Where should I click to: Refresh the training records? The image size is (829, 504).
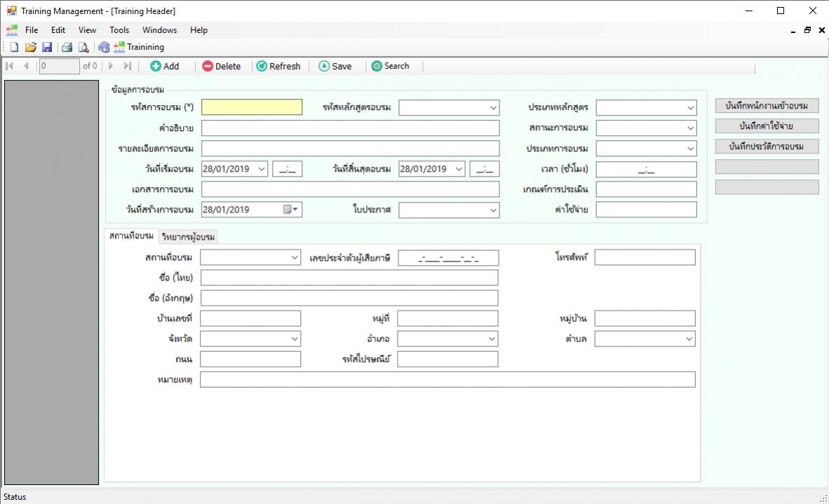pyautogui.click(x=278, y=66)
